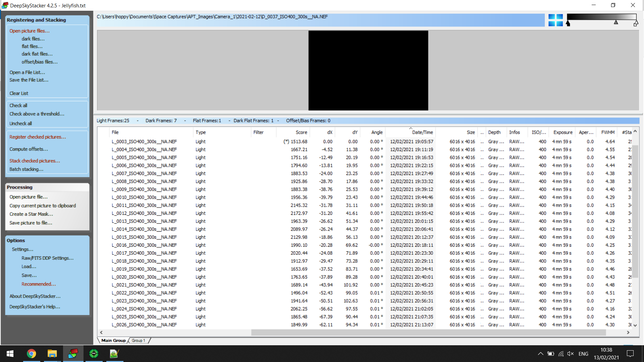Open Raw/FITS DDP Settings
Viewport: 644px width, 362px height.
47,258
